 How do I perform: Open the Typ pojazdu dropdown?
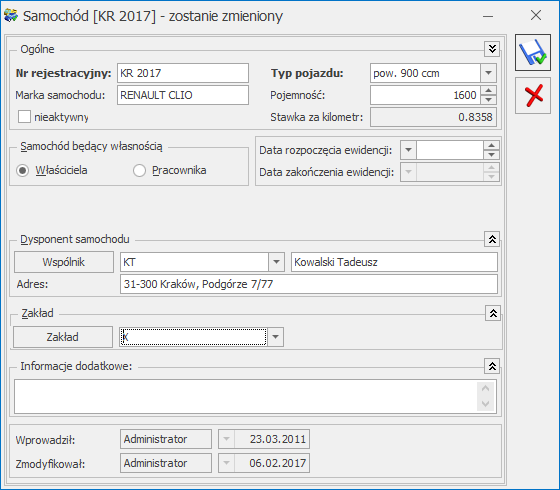pos(488,73)
